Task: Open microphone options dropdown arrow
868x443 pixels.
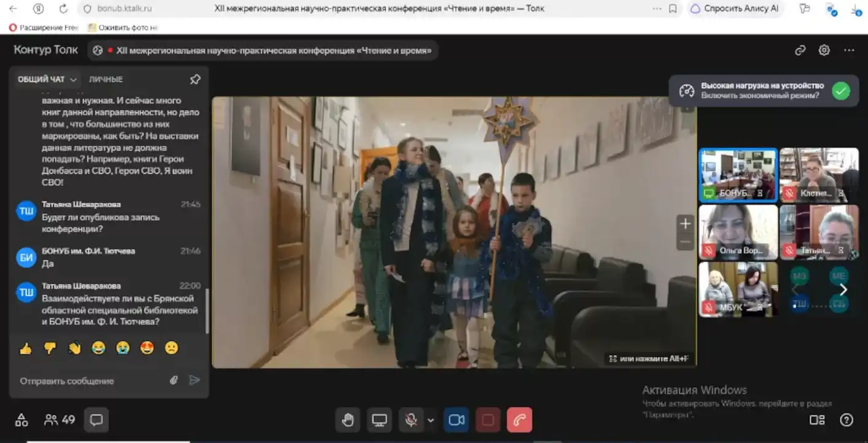Action: click(431, 421)
